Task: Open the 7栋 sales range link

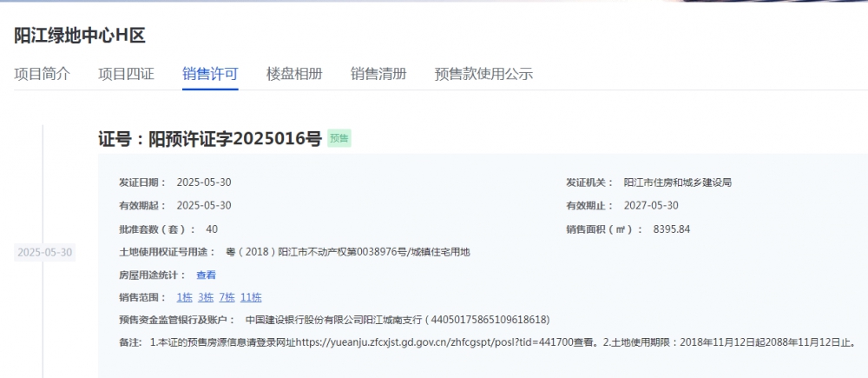Action: click(x=227, y=297)
